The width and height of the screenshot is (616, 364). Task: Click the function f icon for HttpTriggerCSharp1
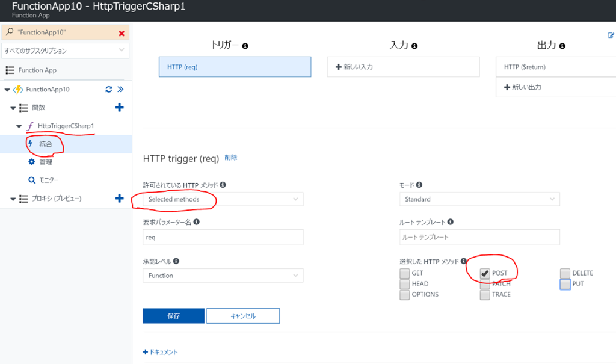pyautogui.click(x=30, y=126)
